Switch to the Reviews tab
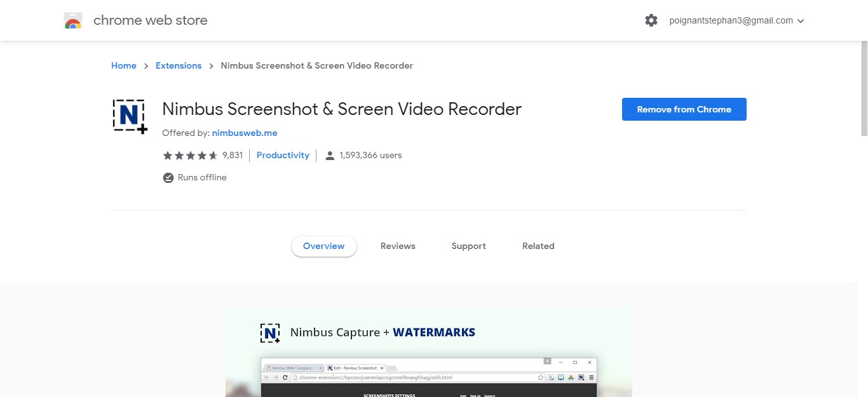868x397 pixels. coord(398,246)
